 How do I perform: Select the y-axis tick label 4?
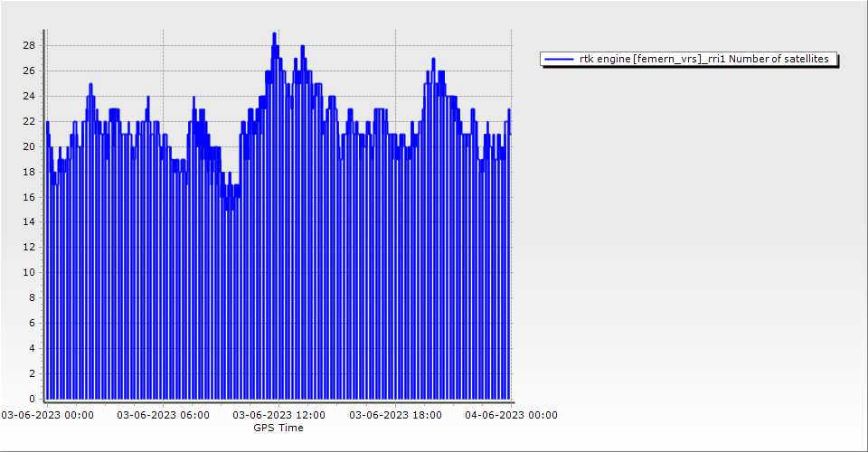tap(33, 348)
